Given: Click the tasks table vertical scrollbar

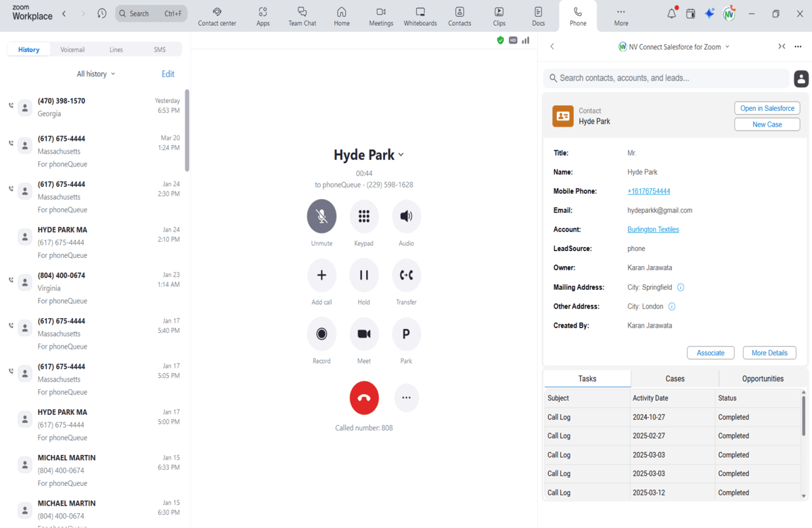Looking at the screenshot, I should coord(803,416).
